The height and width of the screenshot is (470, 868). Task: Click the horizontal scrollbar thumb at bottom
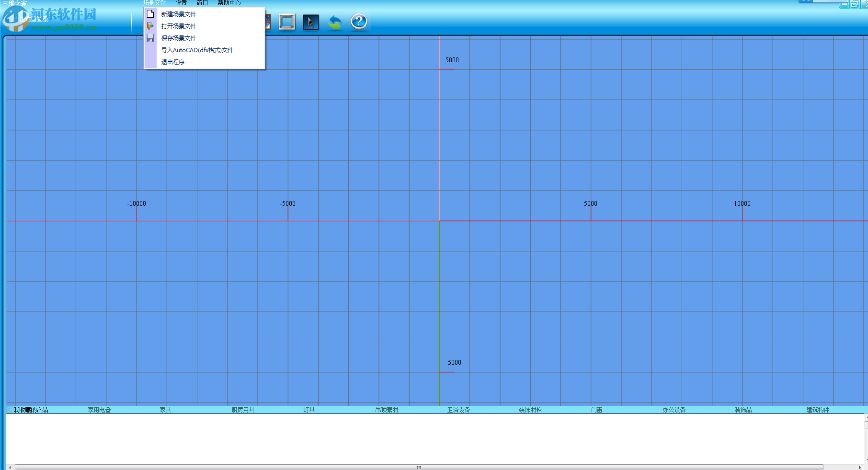pyautogui.click(x=419, y=467)
